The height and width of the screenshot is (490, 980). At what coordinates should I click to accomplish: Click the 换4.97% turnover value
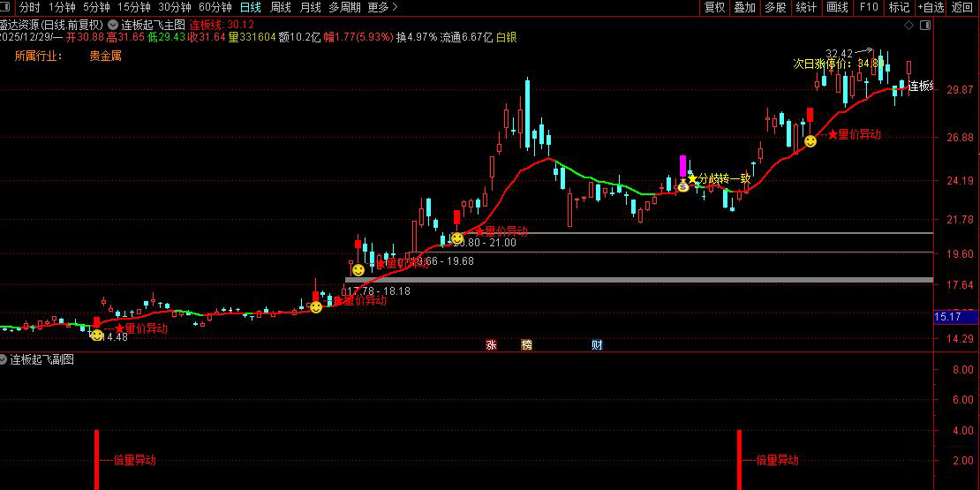[x=417, y=37]
